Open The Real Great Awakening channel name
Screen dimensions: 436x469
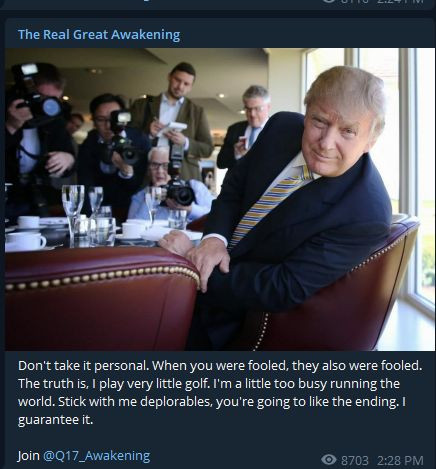(x=99, y=35)
